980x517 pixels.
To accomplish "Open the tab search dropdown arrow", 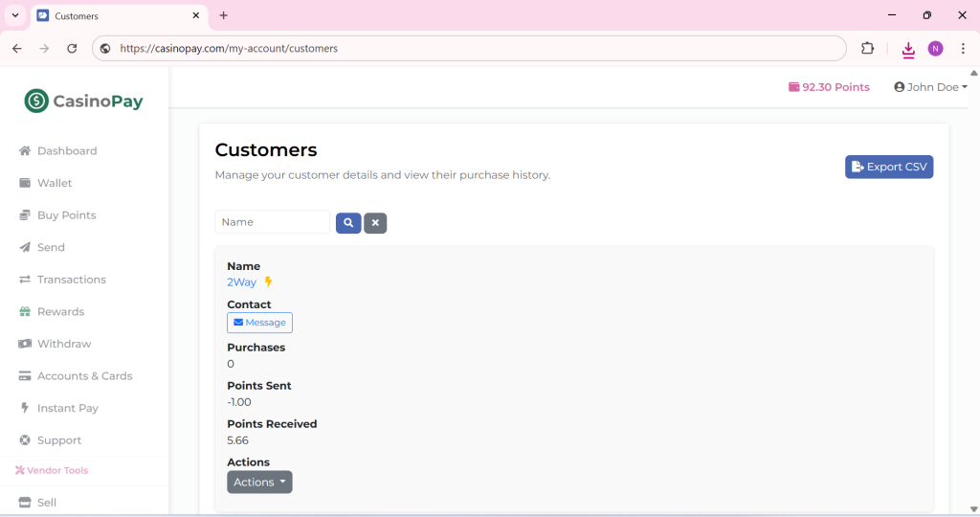I will pos(15,15).
